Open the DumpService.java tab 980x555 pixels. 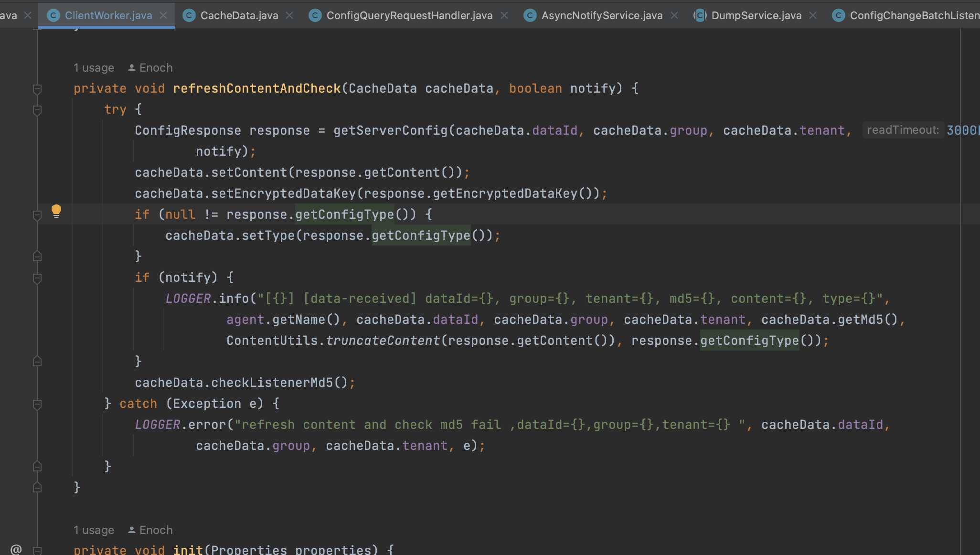[x=756, y=15]
